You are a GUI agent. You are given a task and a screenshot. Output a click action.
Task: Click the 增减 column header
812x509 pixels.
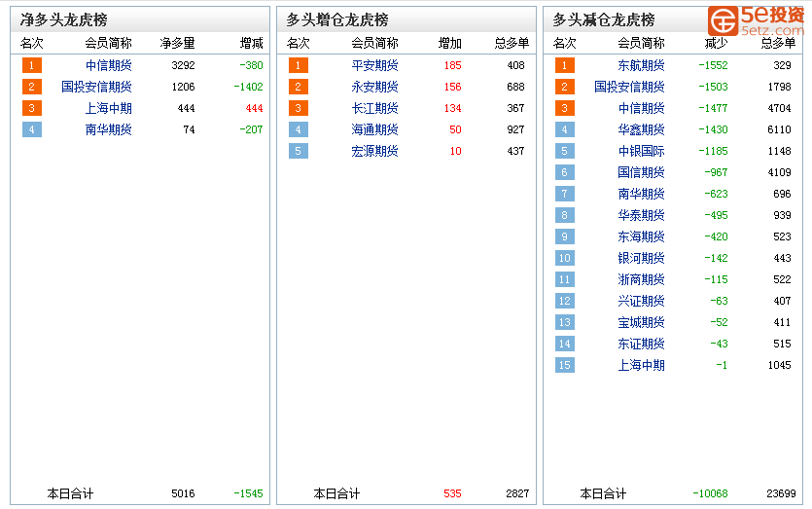252,43
